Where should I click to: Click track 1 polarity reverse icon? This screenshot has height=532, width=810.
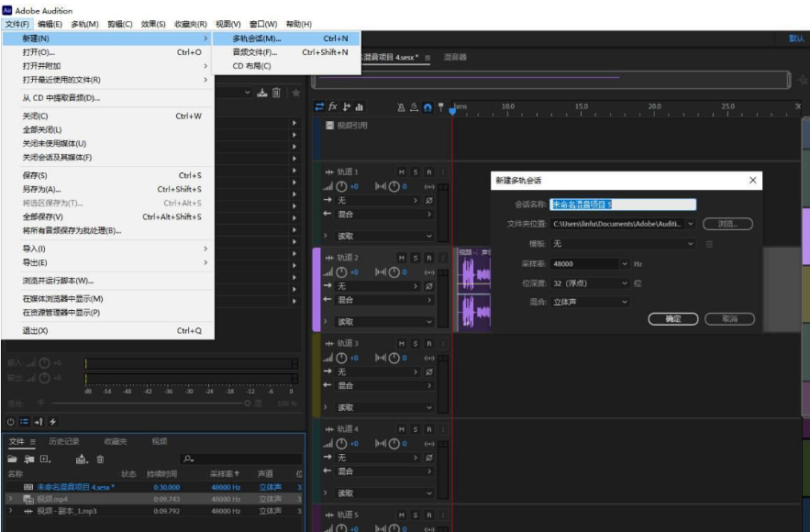pyautogui.click(x=428, y=200)
